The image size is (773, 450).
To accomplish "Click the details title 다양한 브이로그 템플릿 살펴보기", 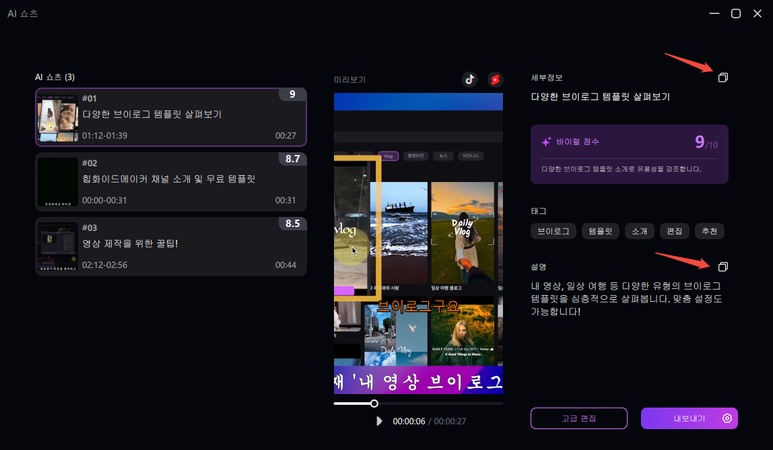I will [x=600, y=97].
